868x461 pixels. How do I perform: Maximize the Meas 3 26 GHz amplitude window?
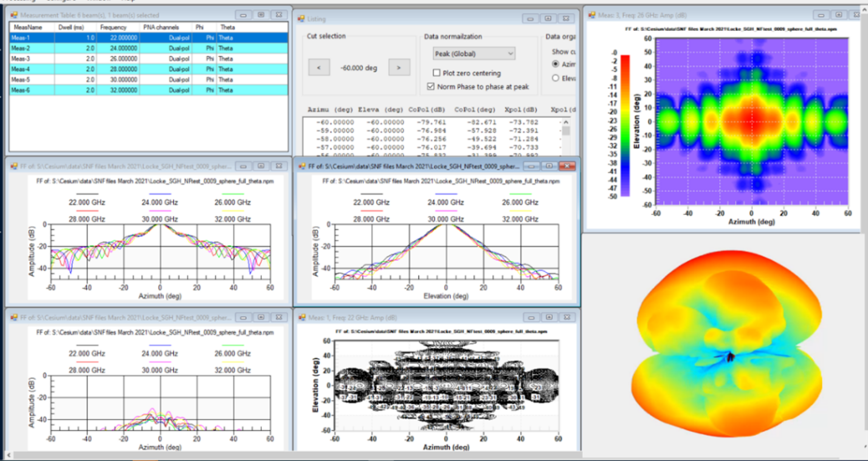(838, 14)
